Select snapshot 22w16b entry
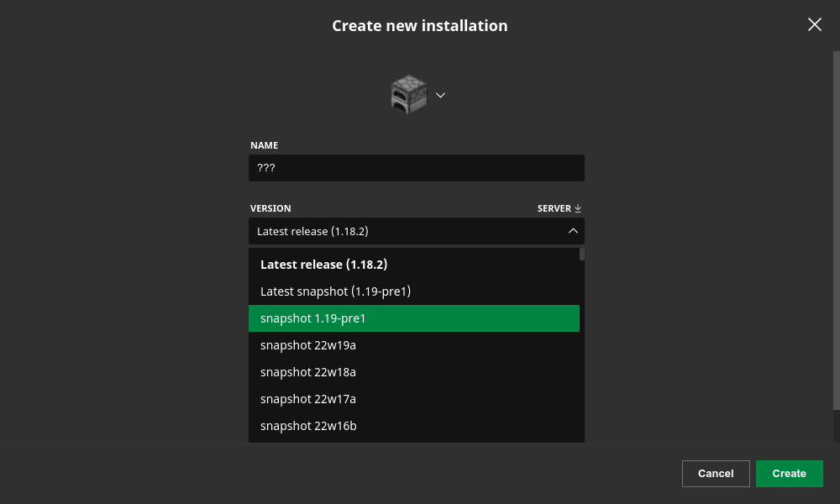 click(308, 426)
